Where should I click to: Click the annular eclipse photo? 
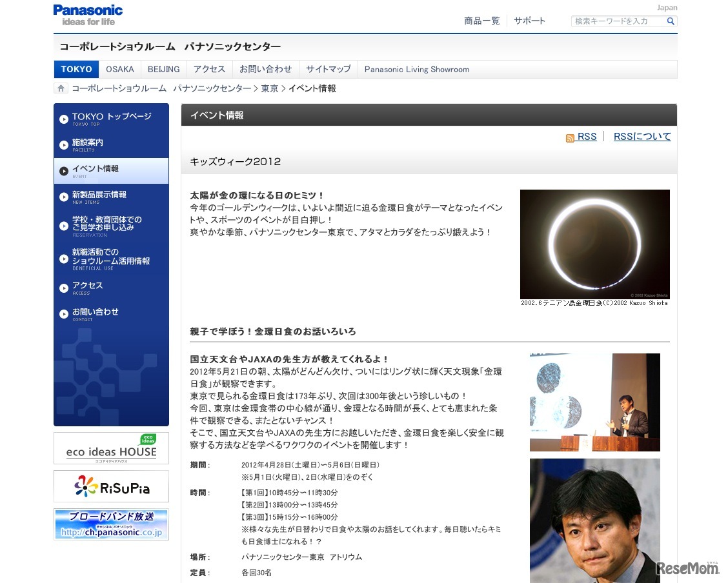[x=594, y=244]
